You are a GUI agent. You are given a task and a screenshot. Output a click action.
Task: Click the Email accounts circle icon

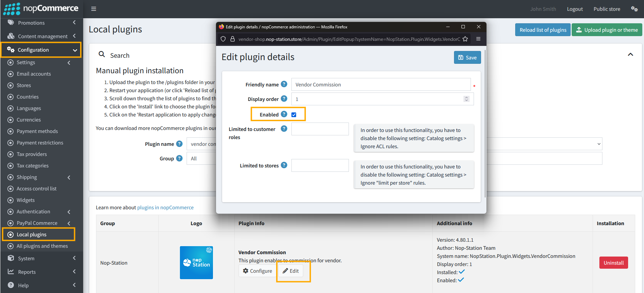pos(10,74)
